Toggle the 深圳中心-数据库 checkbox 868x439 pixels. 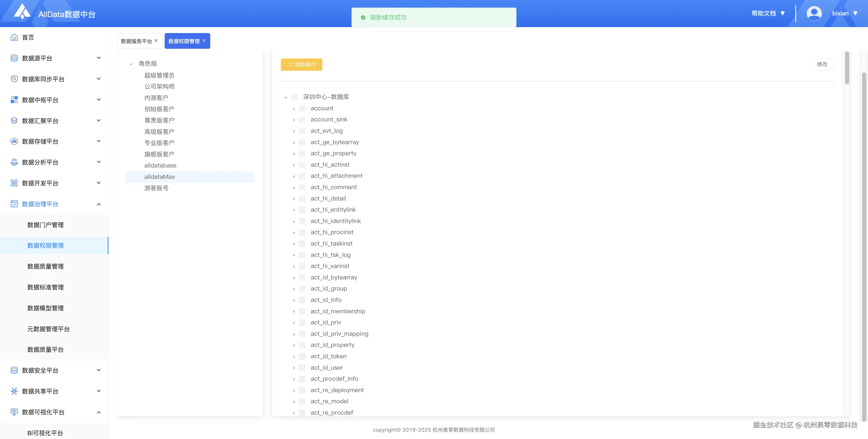coord(295,97)
